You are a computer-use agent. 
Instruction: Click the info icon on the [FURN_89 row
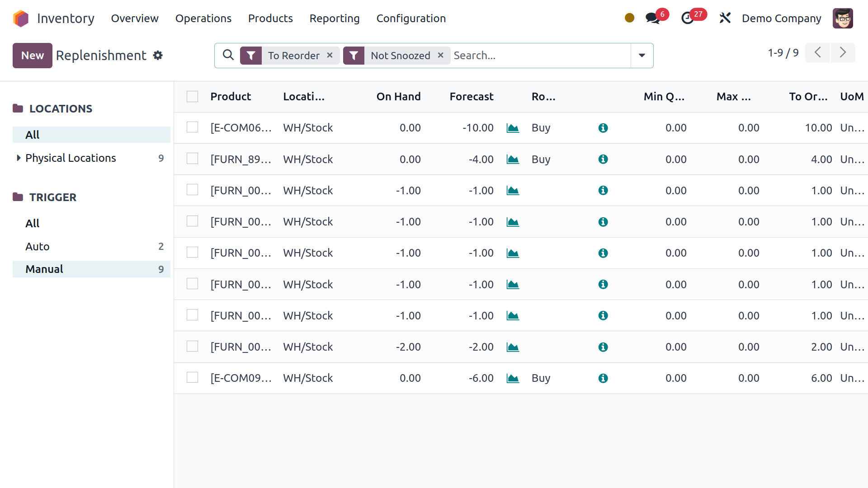[x=603, y=159]
